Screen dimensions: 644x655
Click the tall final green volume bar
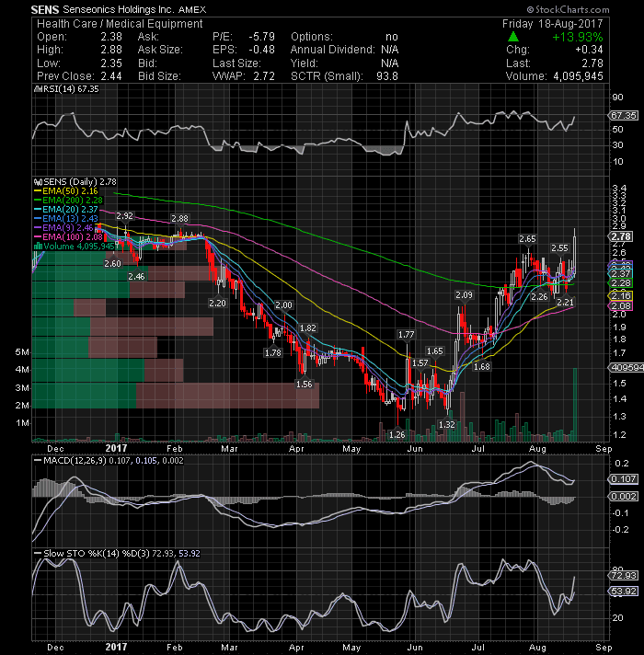[575, 405]
